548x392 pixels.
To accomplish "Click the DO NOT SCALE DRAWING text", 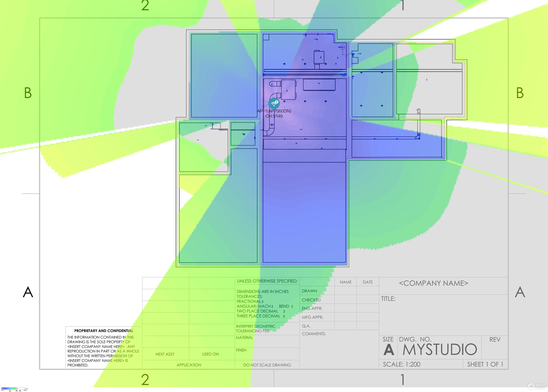I will pyautogui.click(x=267, y=365).
